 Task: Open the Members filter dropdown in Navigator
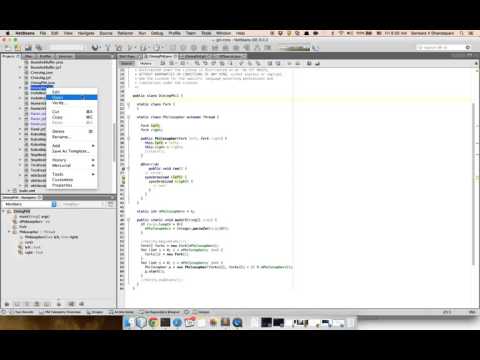[29, 204]
